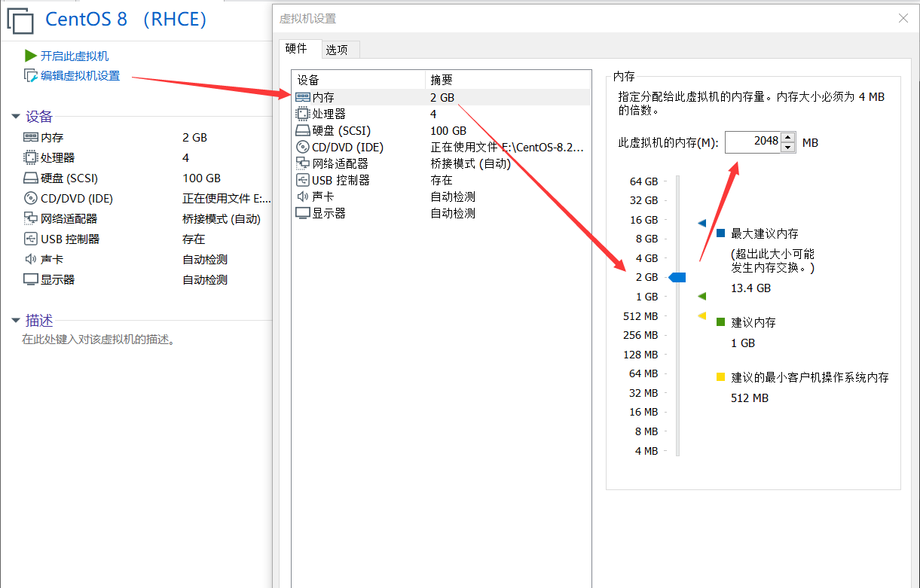Click the CD/DVD (IDE) icon in settings list

(303, 147)
